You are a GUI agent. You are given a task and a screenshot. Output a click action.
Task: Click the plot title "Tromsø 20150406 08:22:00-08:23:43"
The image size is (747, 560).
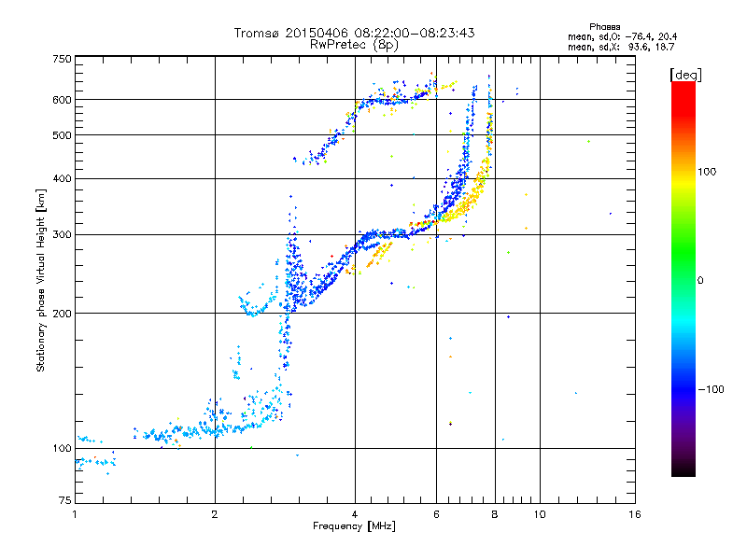pos(354,33)
